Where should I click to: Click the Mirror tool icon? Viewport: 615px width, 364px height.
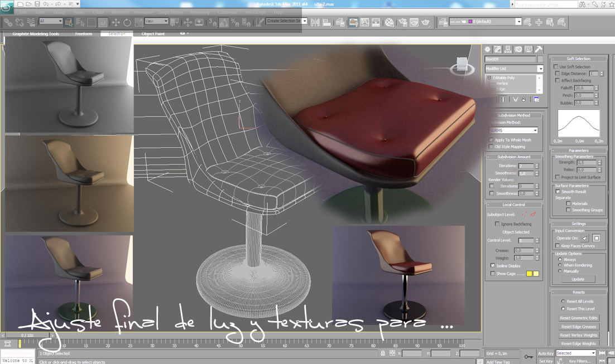click(315, 22)
